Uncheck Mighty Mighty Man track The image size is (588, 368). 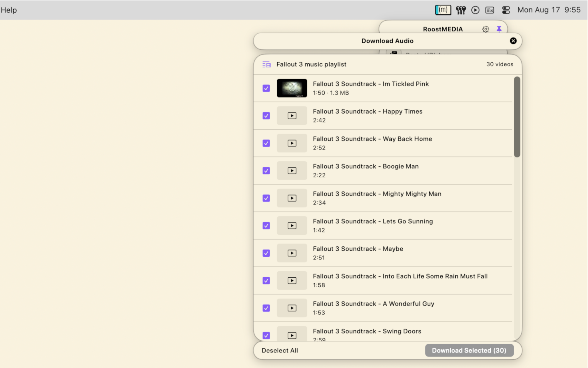pos(266,198)
